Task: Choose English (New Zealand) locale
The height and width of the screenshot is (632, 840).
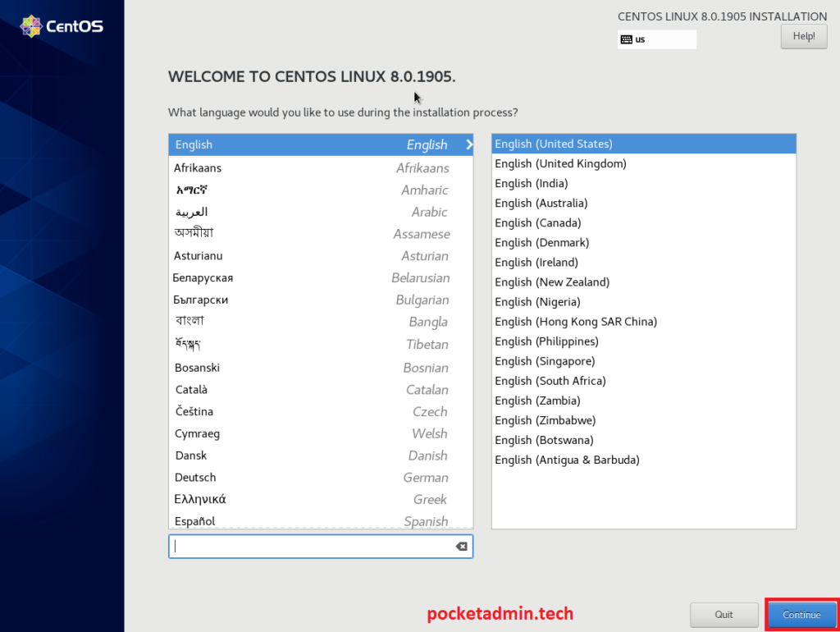Action: tap(644, 282)
